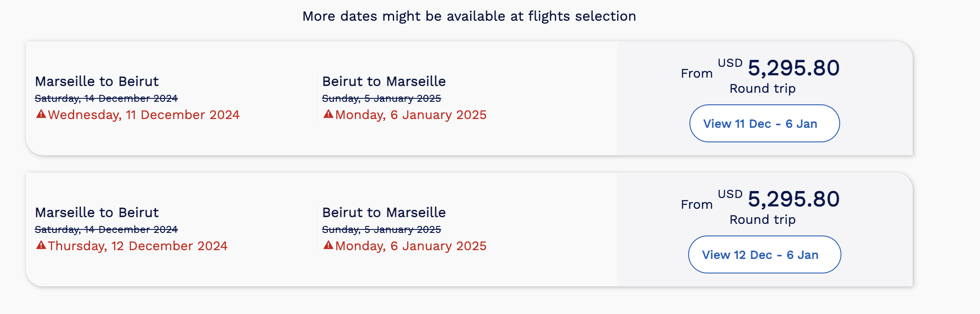Click the strikethrough Saturday, 14 December 2024 date in second card
Image resolution: width=980 pixels, height=314 pixels.
(106, 229)
